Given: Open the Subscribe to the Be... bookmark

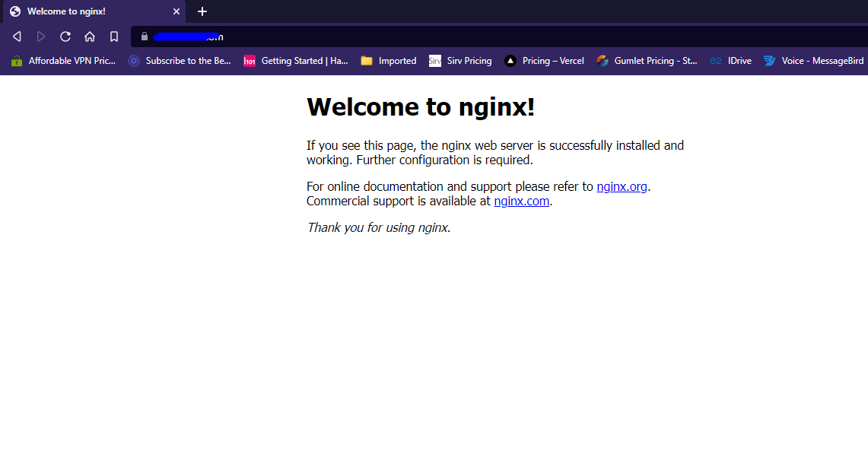Looking at the screenshot, I should [x=180, y=61].
